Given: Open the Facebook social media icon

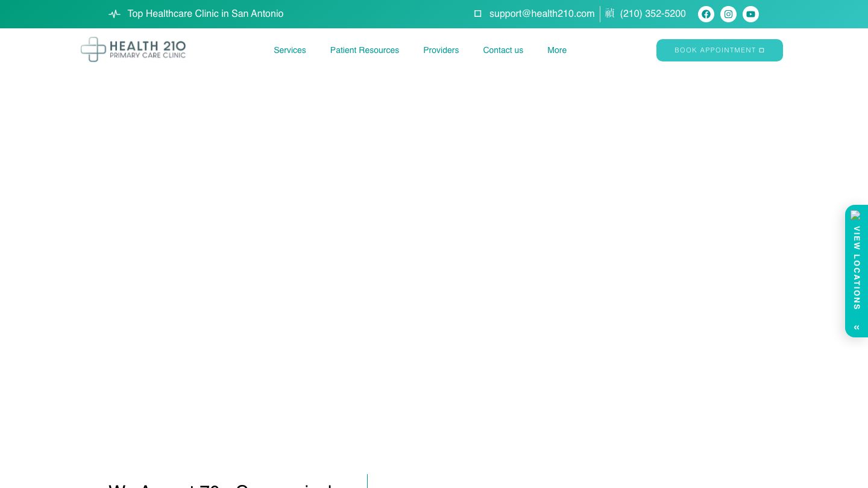Looking at the screenshot, I should click(x=706, y=14).
